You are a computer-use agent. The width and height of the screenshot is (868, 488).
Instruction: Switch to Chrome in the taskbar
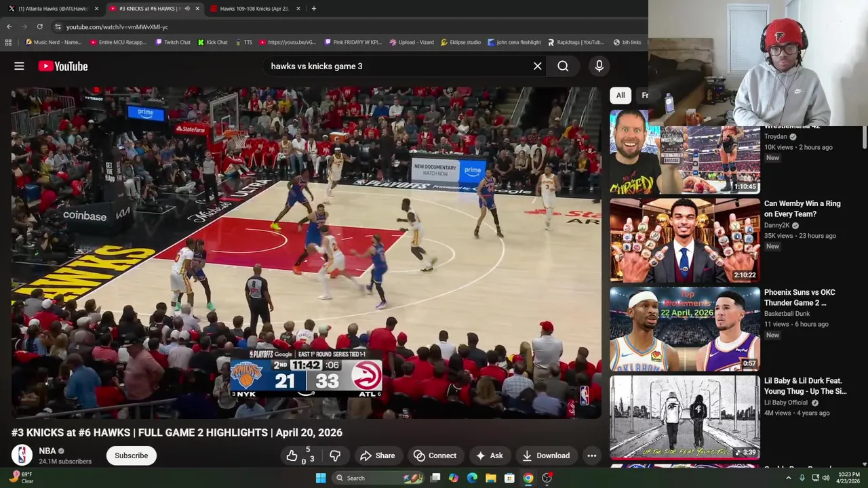tap(528, 478)
